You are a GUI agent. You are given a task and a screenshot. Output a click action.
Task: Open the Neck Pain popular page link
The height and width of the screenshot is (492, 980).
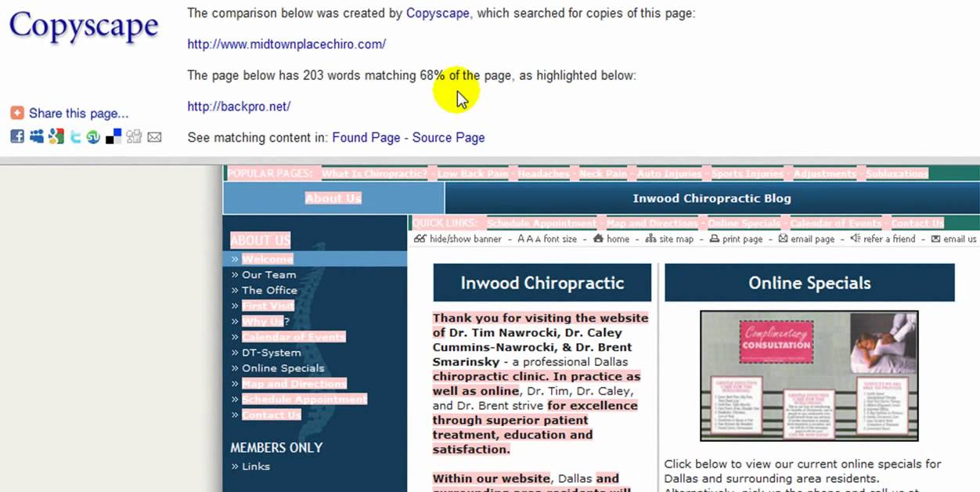pos(603,174)
